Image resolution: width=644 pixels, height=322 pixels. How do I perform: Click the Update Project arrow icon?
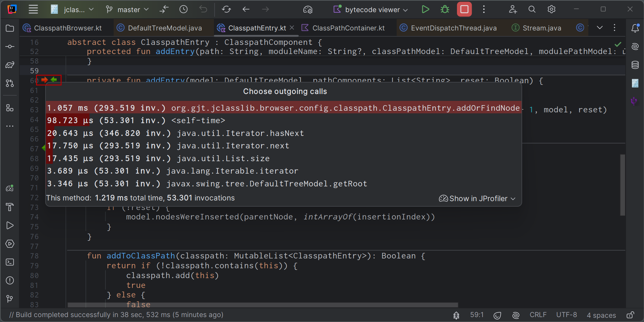(164, 9)
